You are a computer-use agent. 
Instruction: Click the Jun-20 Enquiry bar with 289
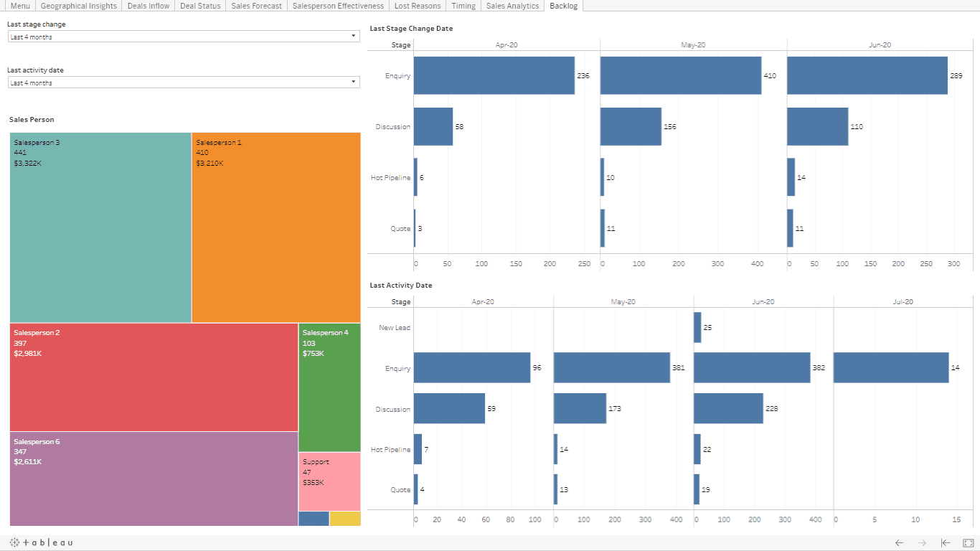coord(867,75)
